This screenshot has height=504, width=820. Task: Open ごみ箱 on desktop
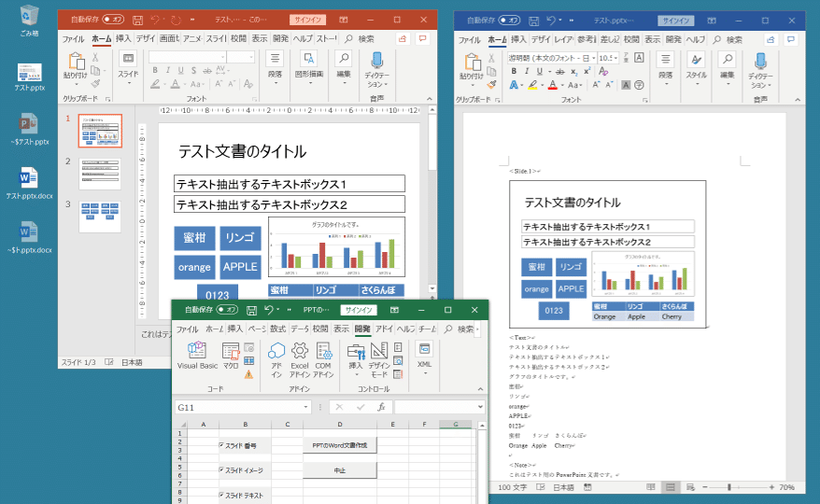coord(29,21)
